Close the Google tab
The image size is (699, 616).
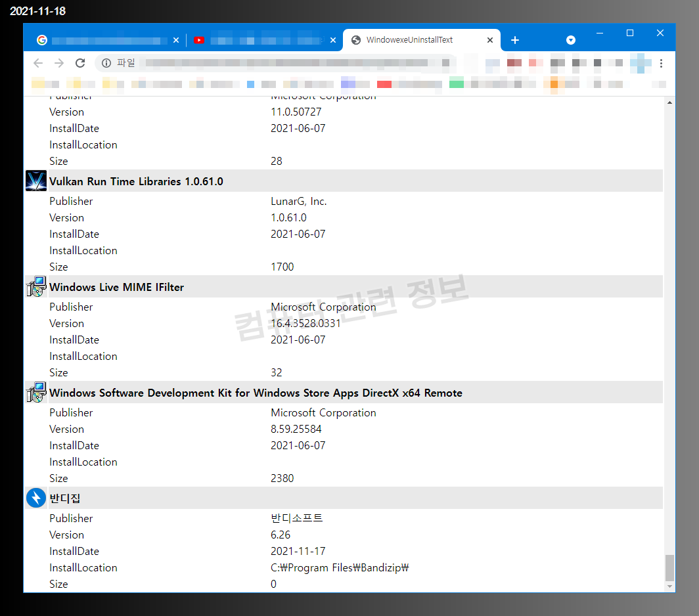pyautogui.click(x=176, y=40)
